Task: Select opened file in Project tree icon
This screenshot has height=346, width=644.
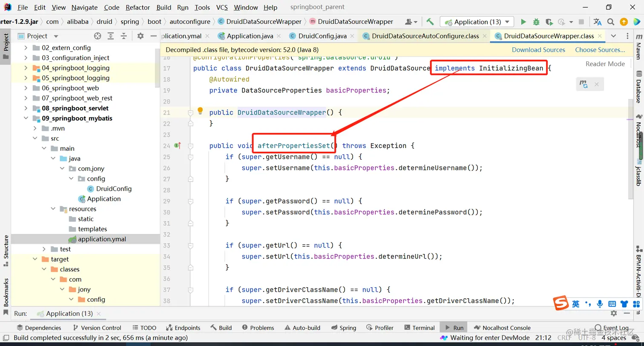Action: click(x=98, y=36)
